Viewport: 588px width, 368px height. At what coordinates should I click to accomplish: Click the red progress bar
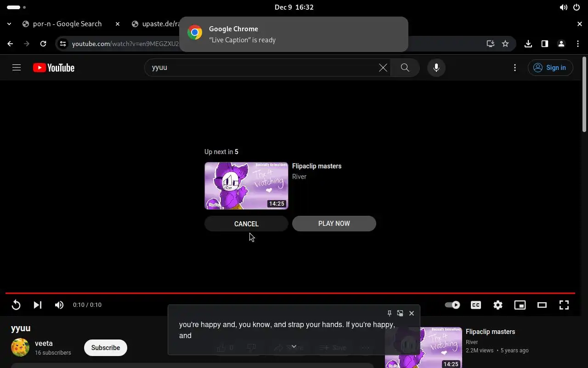tap(290, 293)
